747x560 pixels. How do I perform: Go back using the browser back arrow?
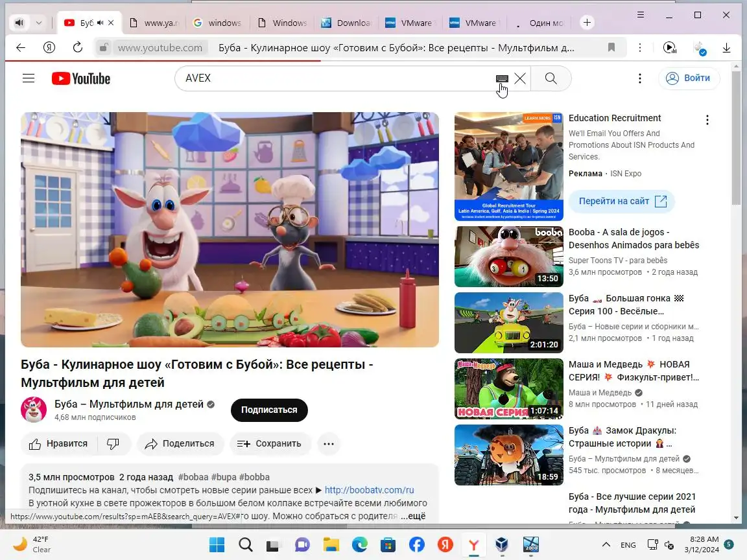click(x=21, y=47)
